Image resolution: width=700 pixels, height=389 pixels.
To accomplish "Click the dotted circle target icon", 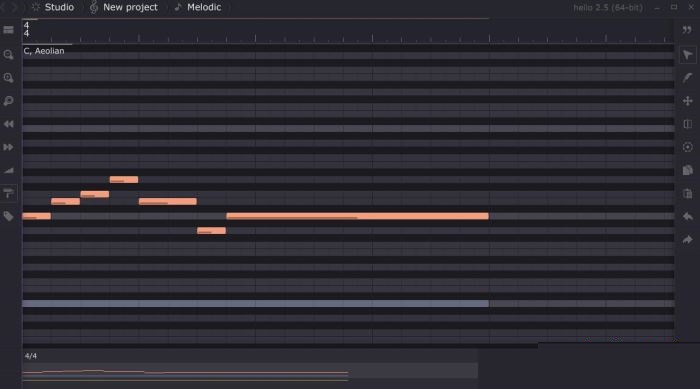I will coord(688,147).
